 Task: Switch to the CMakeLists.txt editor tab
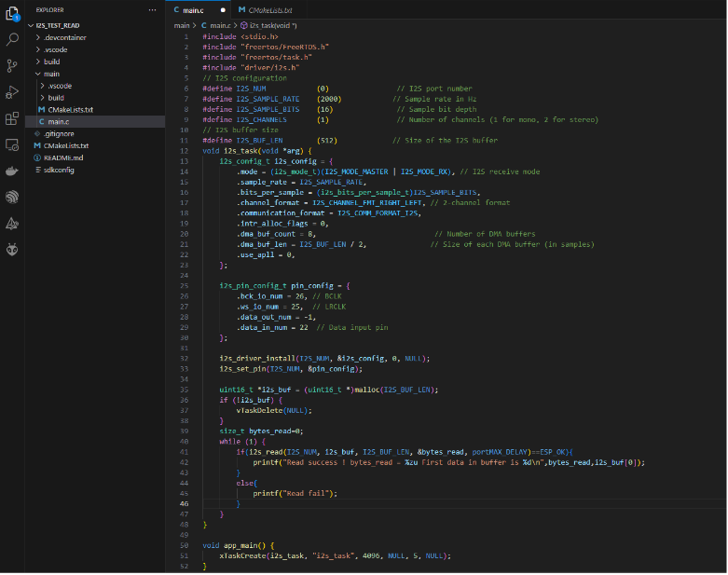[x=271, y=9]
